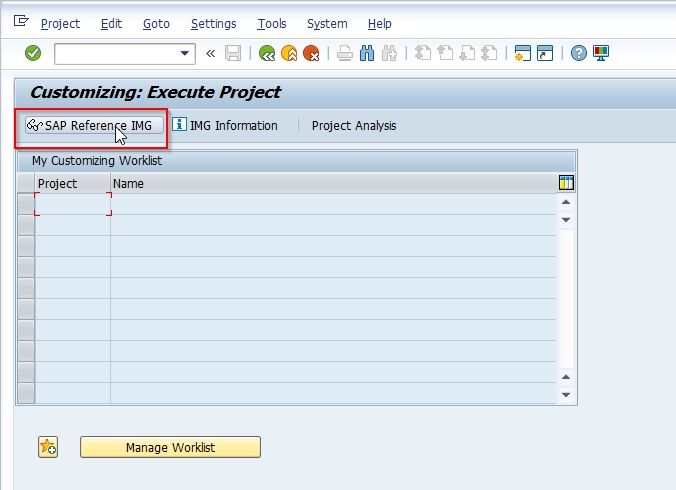
Task: Click the Next Page icon
Action: [467, 53]
